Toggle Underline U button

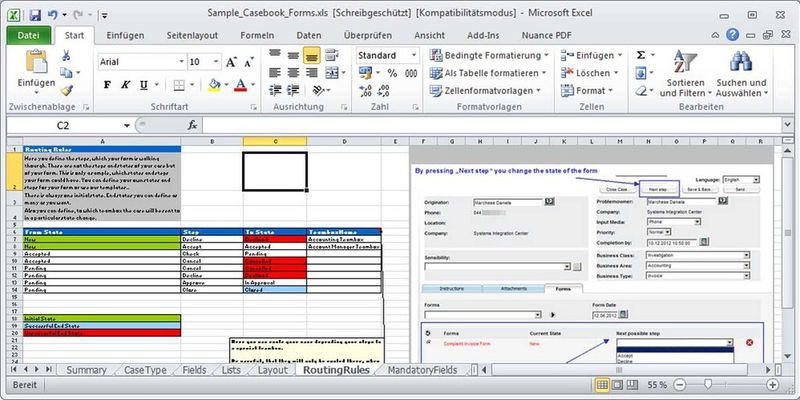144,85
